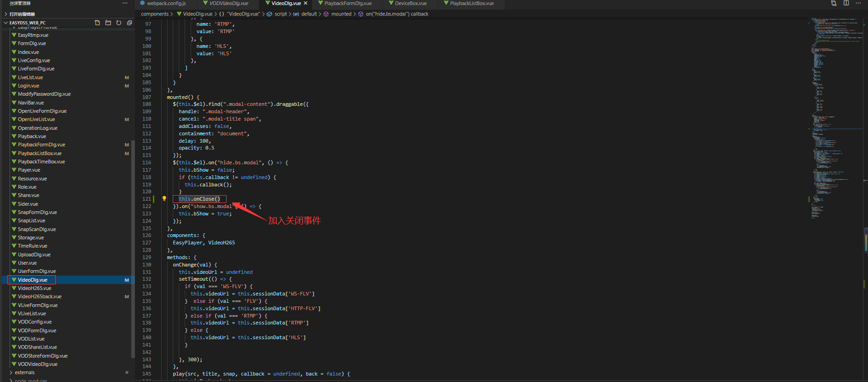Open PlaybackTimeBox.vue in explorer
The width and height of the screenshot is (868, 382).
click(x=41, y=162)
